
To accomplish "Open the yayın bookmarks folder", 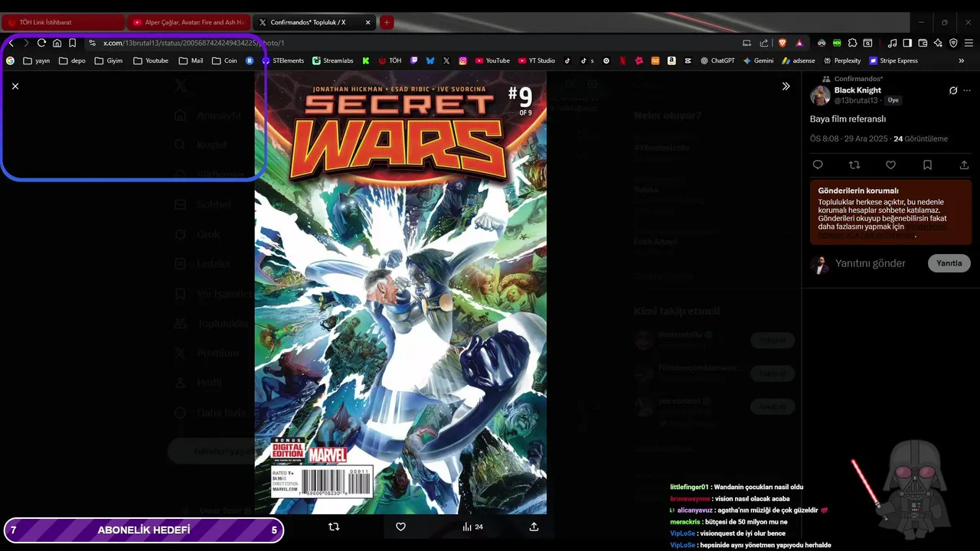I will 37,60.
